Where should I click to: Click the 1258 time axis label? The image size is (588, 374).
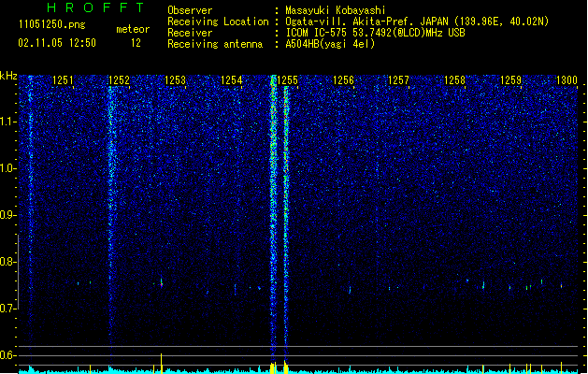click(454, 80)
